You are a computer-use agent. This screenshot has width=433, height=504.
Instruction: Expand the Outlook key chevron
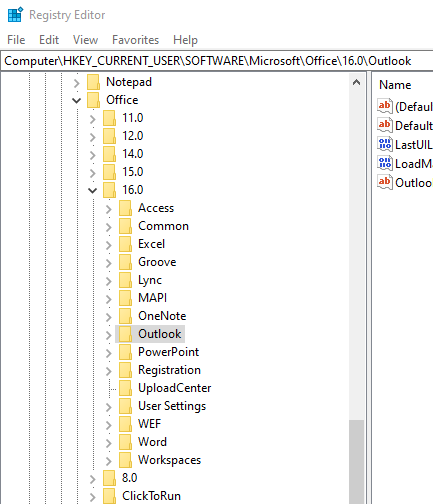tap(109, 335)
